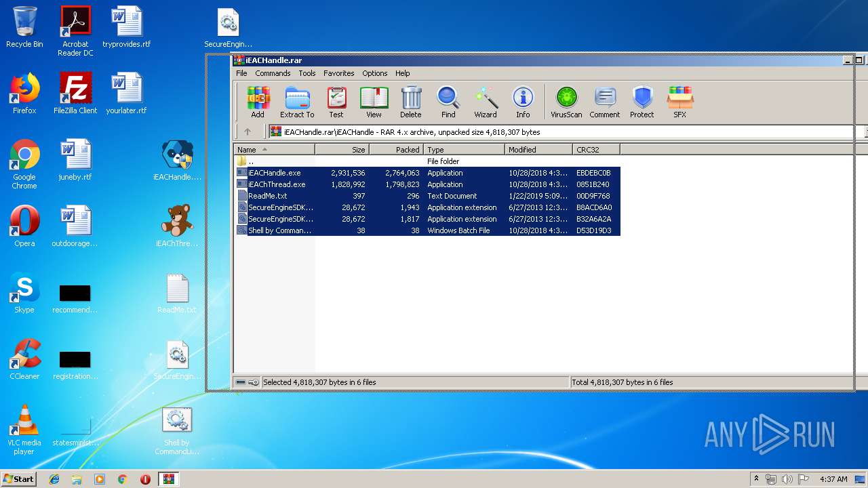This screenshot has height=488, width=868.
Task: Show hidden tray icons arrow
Action: (756, 479)
